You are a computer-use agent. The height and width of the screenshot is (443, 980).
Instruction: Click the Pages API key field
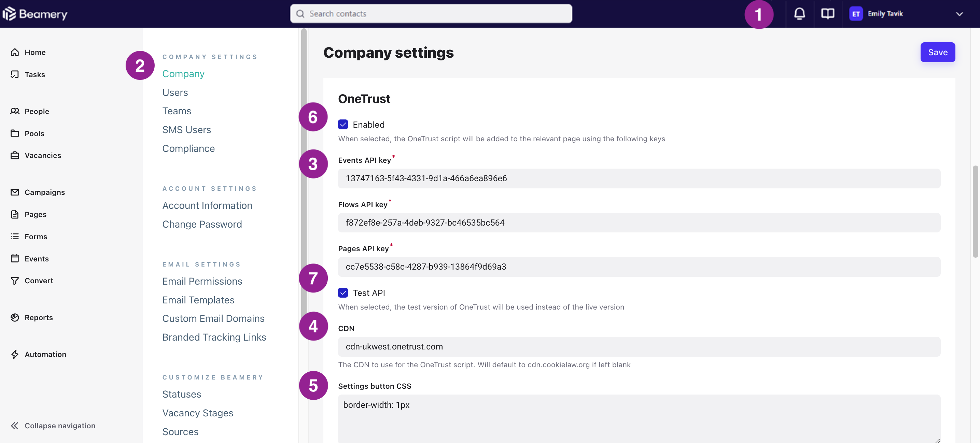tap(639, 267)
